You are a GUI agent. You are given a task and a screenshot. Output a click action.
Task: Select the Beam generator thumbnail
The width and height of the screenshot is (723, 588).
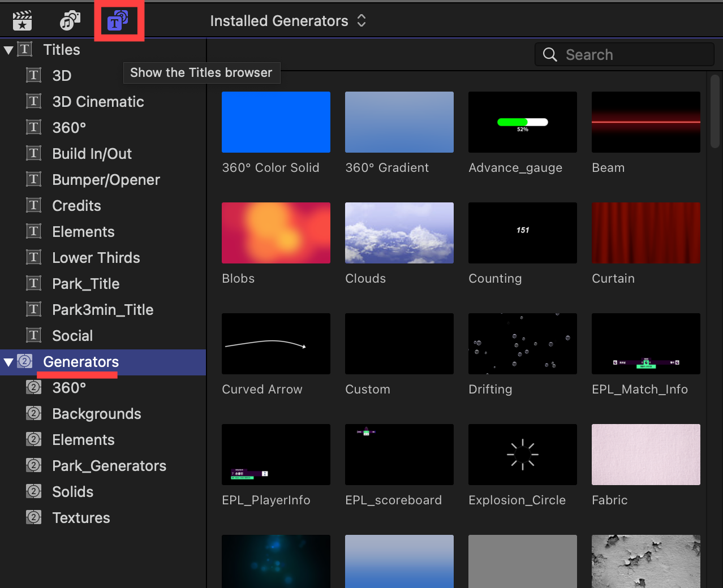pos(646,122)
